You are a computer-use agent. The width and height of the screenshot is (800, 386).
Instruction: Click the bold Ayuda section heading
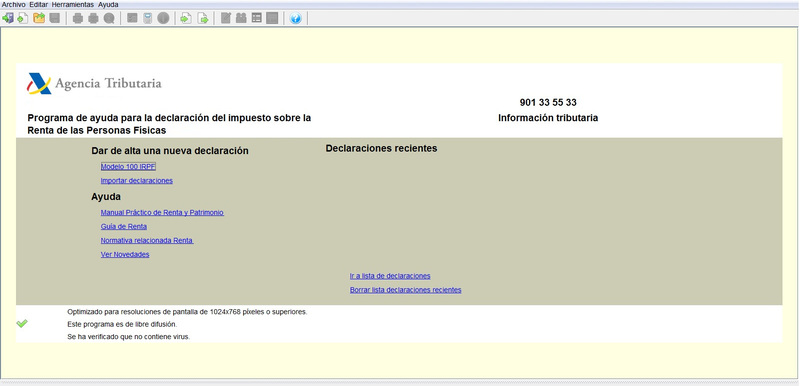pos(106,197)
